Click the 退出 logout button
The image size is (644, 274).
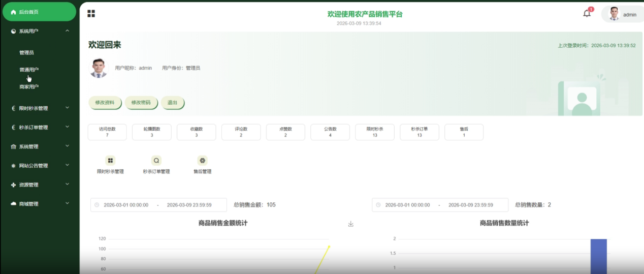(x=173, y=102)
